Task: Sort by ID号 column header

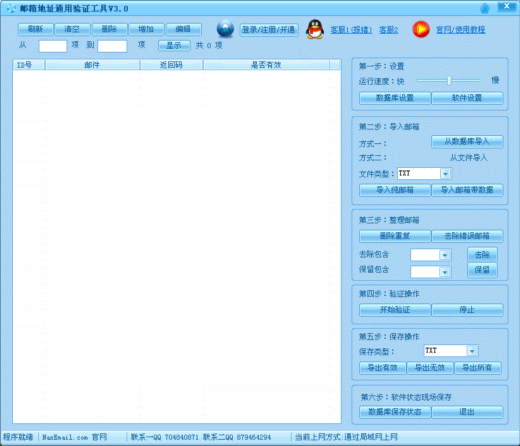Action: 29,65
